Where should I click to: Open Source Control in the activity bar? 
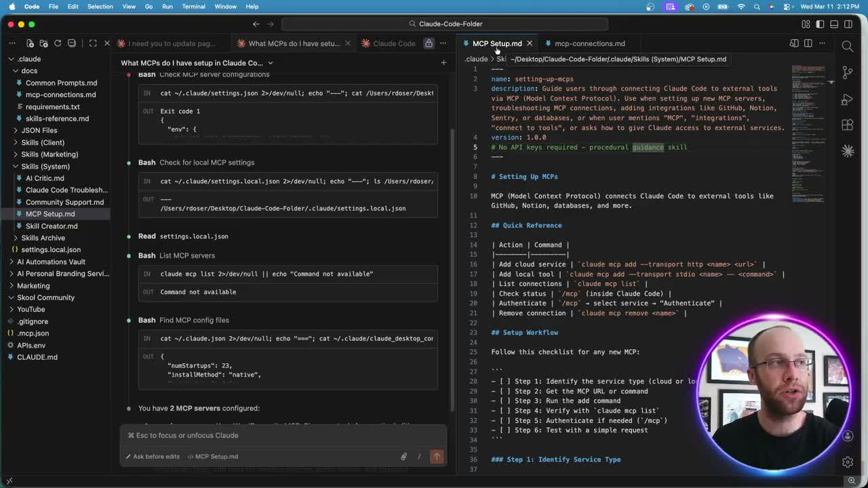coord(848,73)
